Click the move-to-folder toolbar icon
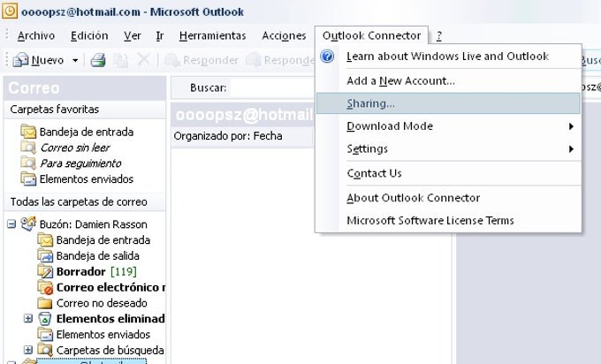Viewport: 601px width, 364px height. point(120,60)
